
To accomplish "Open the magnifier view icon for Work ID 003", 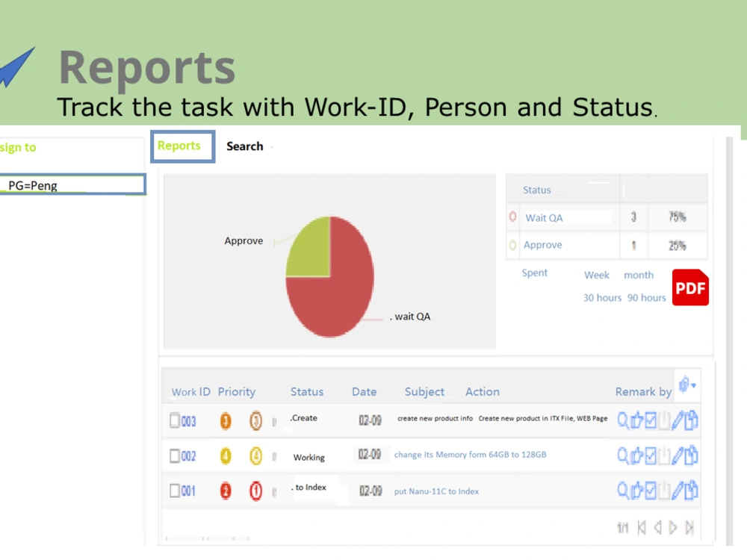I will [x=624, y=420].
